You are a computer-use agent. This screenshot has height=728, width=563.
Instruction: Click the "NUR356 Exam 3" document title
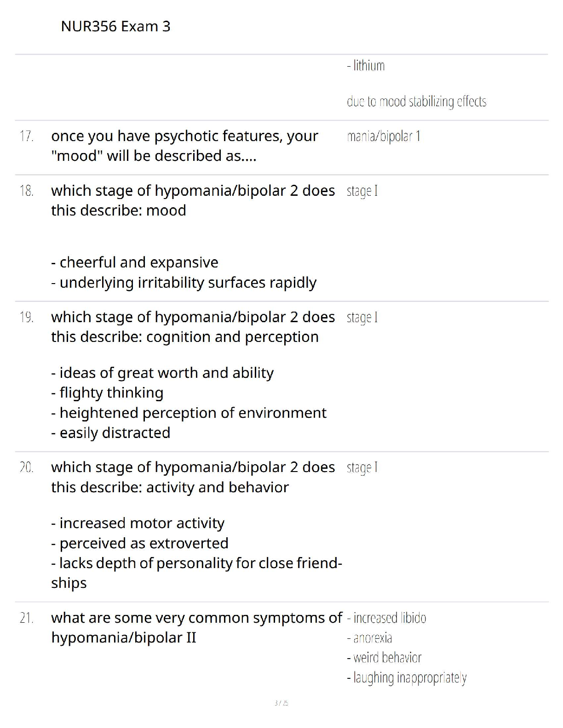pyautogui.click(x=115, y=27)
